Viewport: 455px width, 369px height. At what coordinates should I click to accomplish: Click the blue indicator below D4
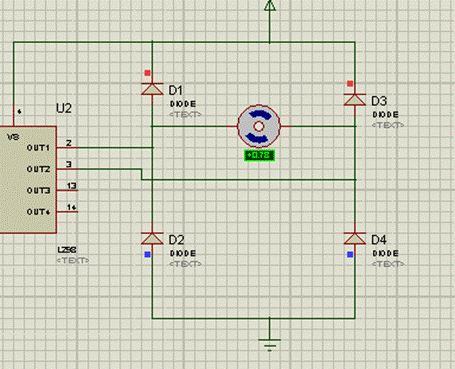point(350,254)
